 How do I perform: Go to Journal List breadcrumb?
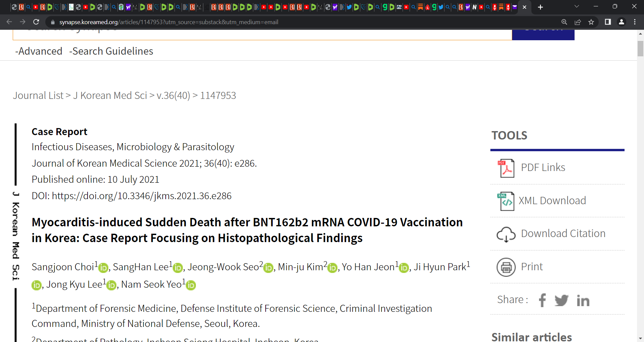pyautogui.click(x=38, y=96)
